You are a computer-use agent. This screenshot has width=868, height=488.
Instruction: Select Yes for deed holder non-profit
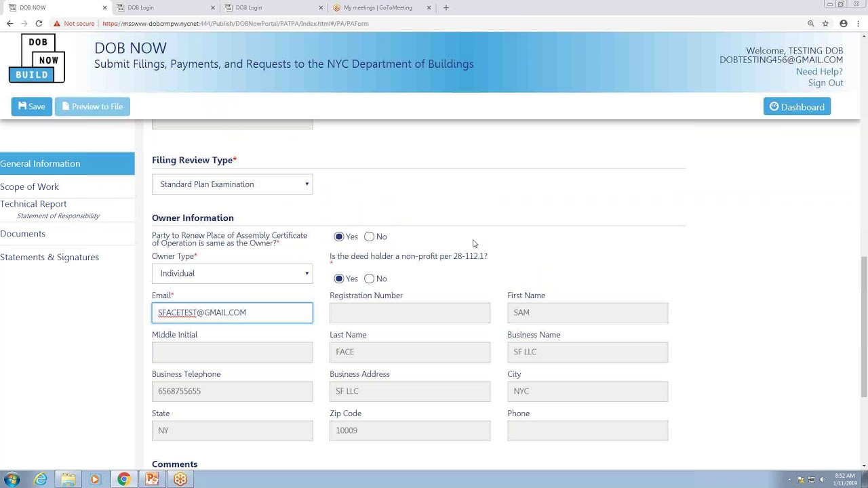[339, 279]
